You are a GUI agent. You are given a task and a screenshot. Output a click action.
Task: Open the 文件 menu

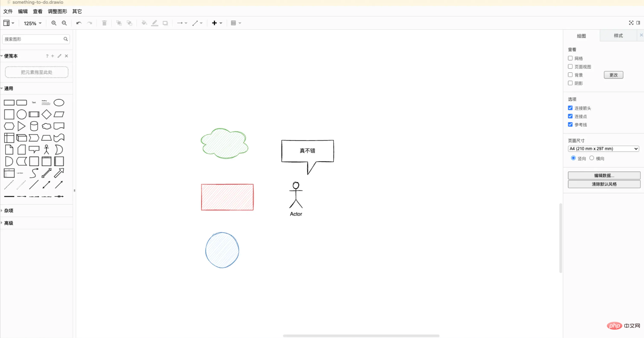pyautogui.click(x=8, y=11)
